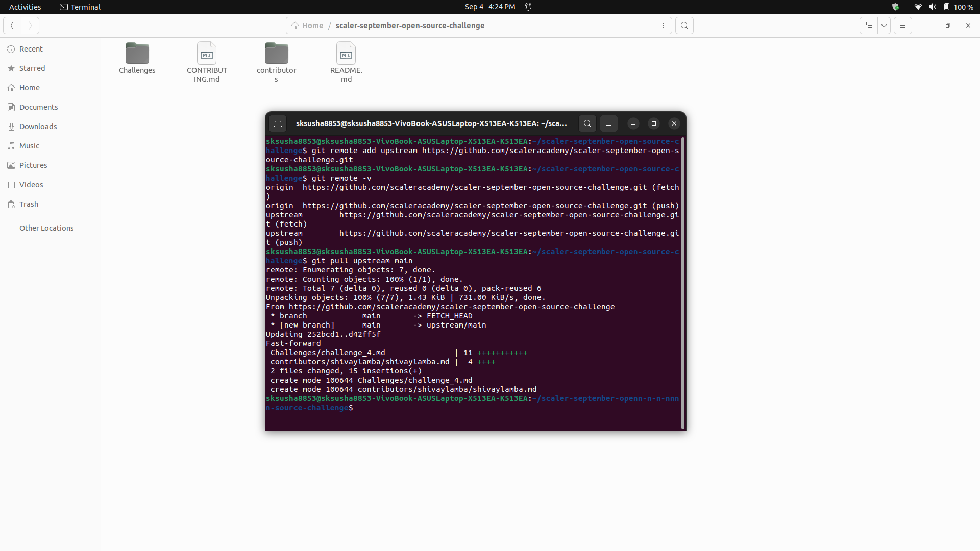Open the date and time menu
This screenshot has height=551, width=980.
click(489, 7)
